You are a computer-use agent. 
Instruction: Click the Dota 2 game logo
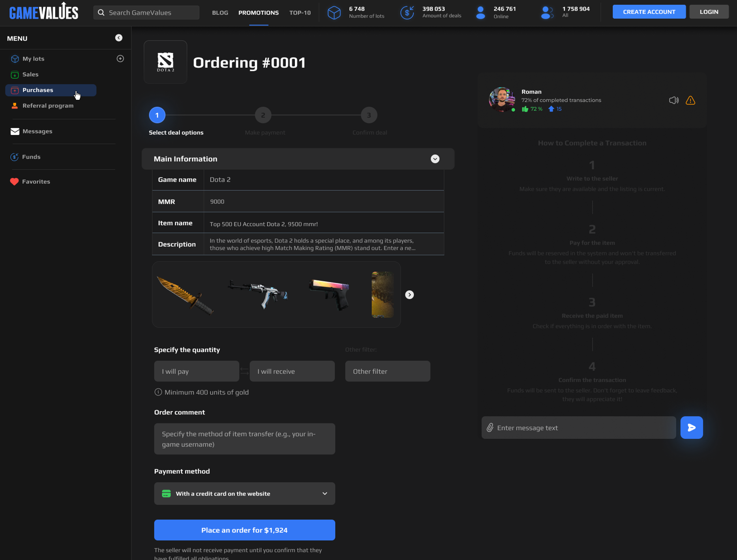(165, 62)
